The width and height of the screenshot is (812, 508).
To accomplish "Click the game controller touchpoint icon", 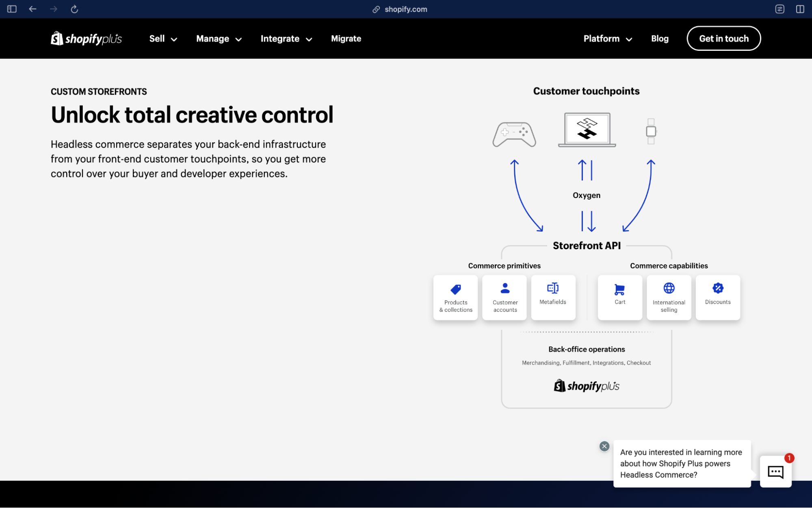I will [x=514, y=134].
